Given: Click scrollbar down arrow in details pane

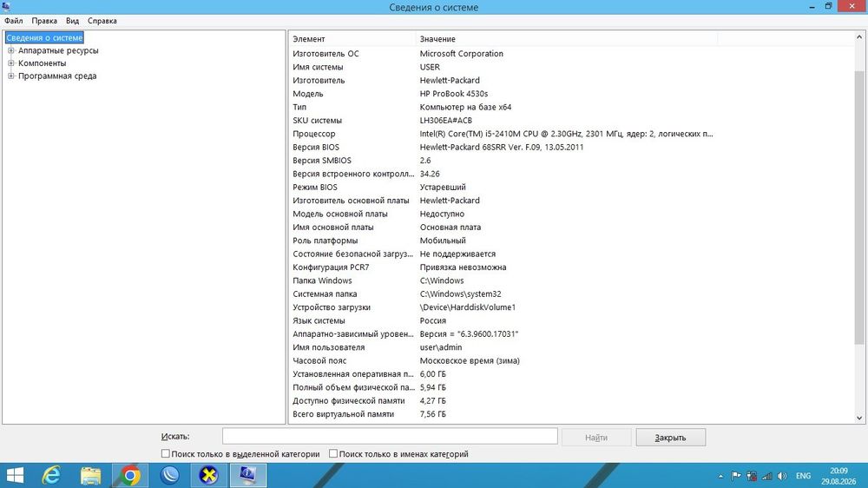Looking at the screenshot, I should pos(859,419).
